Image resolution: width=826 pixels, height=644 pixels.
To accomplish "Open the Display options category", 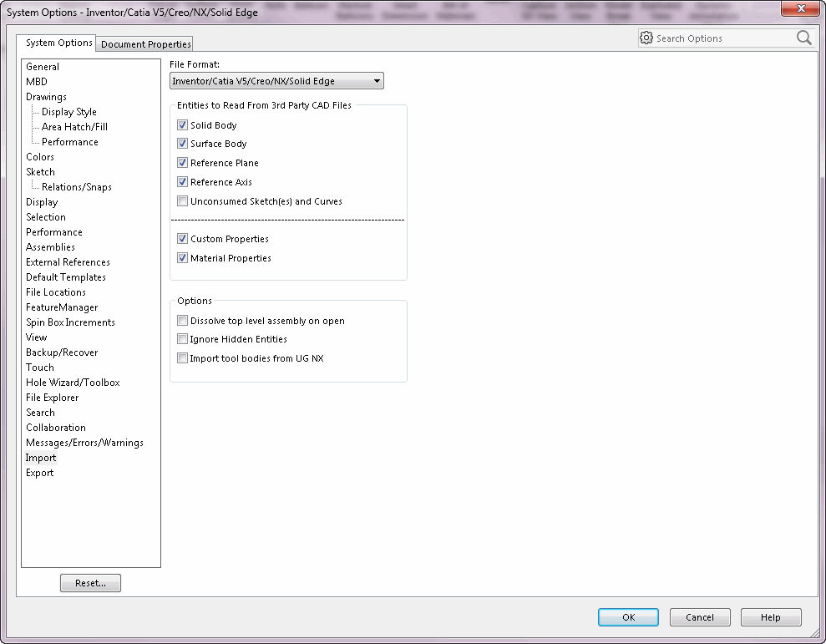I will click(x=42, y=202).
